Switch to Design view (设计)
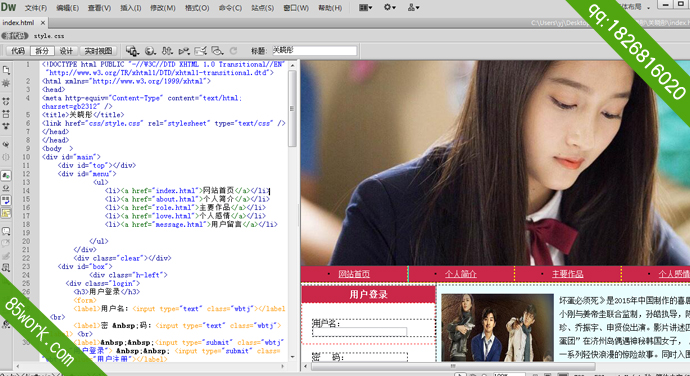Viewport: 690px width, 376px height. pyautogui.click(x=66, y=51)
